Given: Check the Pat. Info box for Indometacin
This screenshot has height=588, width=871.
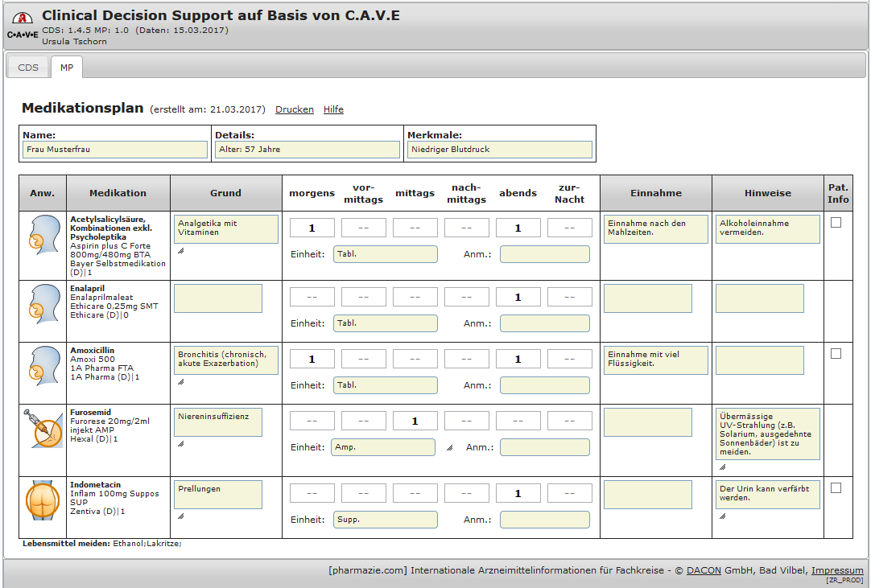Looking at the screenshot, I should click(836, 487).
